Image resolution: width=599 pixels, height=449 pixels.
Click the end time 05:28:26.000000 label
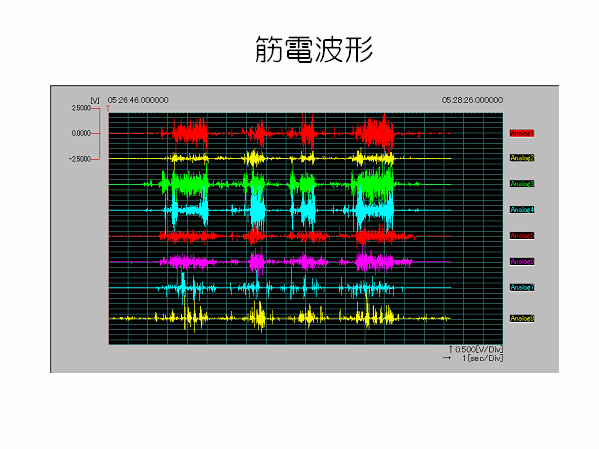pos(472,100)
